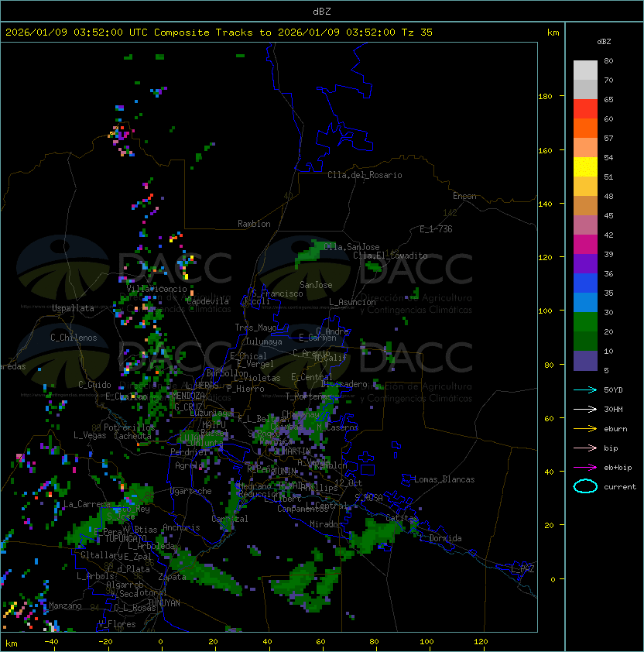Viewport: 644px width, 652px height.
Task: Click the 'dBZ' heading above the color scale
Action: [x=604, y=42]
